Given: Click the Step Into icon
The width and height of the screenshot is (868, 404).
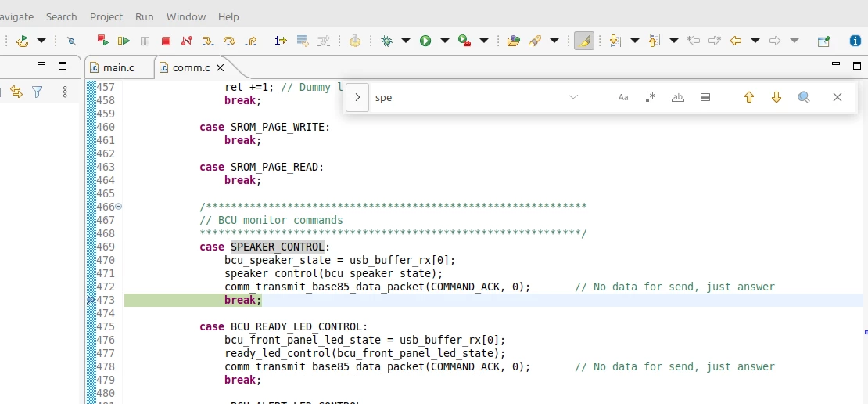Looking at the screenshot, I should (207, 41).
